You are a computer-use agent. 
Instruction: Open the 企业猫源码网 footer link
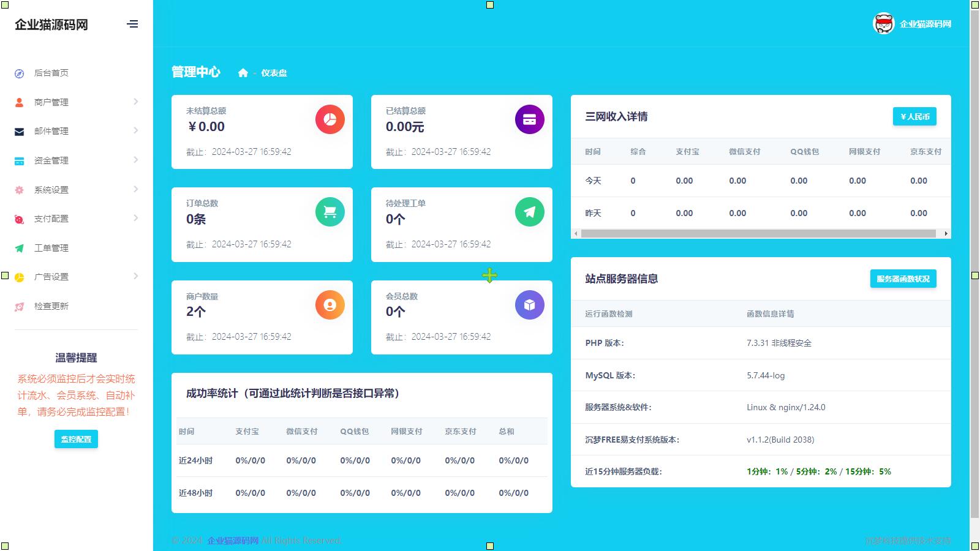coord(233,541)
